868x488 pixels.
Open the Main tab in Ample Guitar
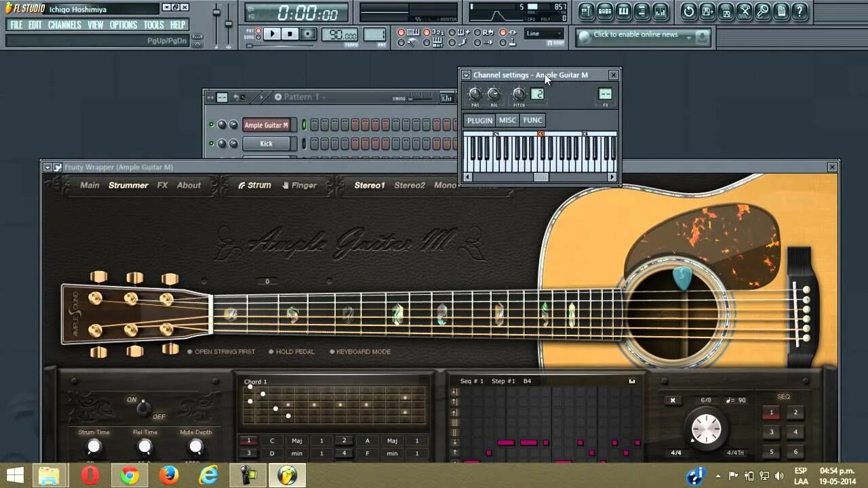coord(90,185)
